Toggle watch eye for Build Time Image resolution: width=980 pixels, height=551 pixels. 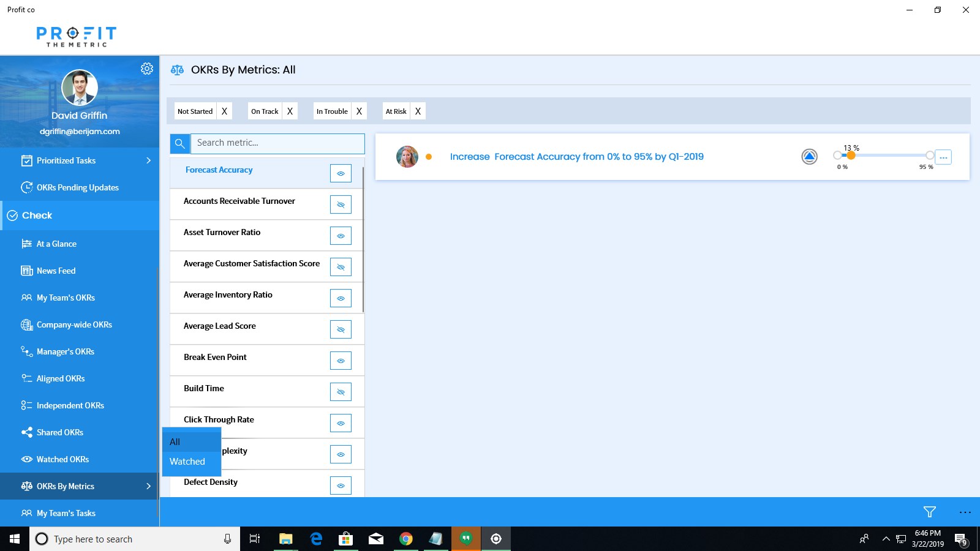click(341, 392)
